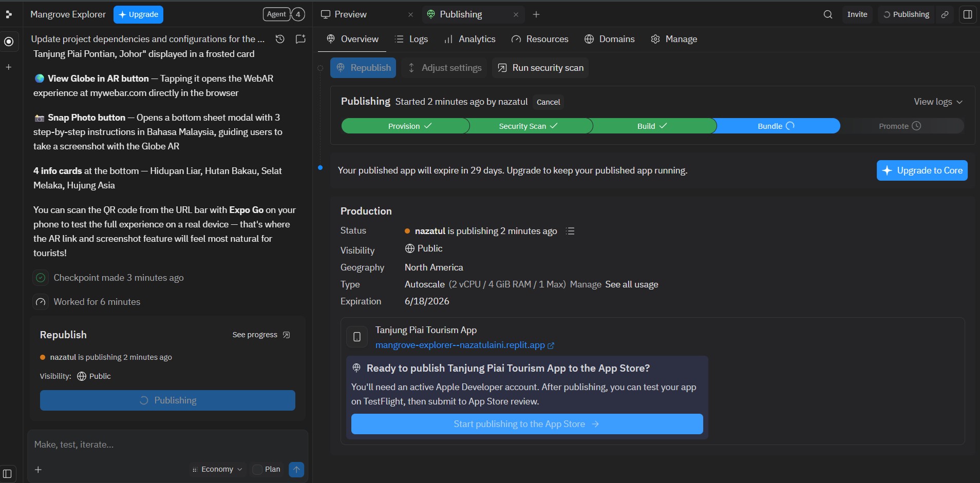
Task: Send message with the blue arrow button
Action: pyautogui.click(x=296, y=469)
